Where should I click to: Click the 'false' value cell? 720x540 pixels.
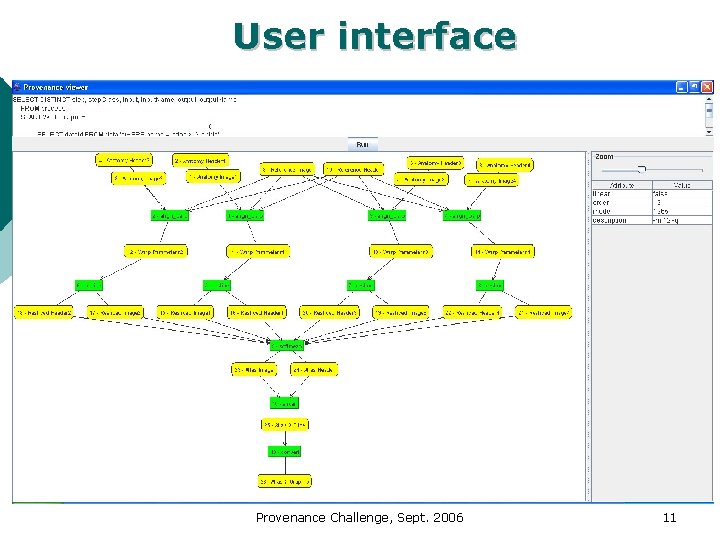pos(682,194)
